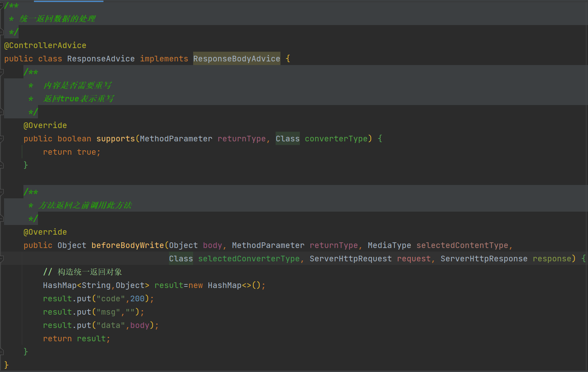The width and height of the screenshot is (588, 372).
Task: Click the 'ServerHttpRequest' type
Action: [x=351, y=259]
